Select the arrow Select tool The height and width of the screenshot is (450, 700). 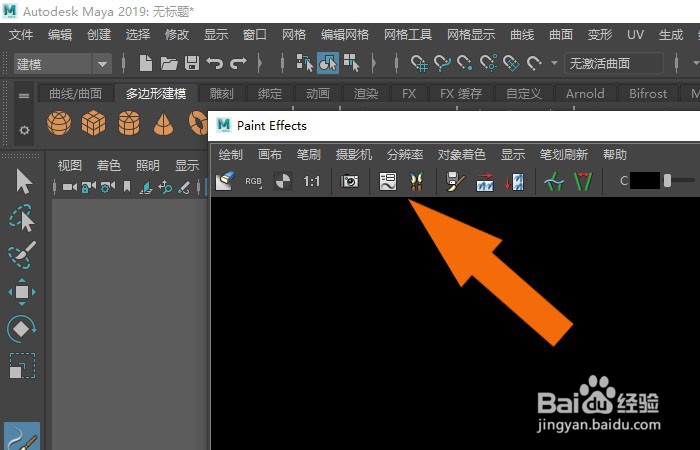[24, 181]
